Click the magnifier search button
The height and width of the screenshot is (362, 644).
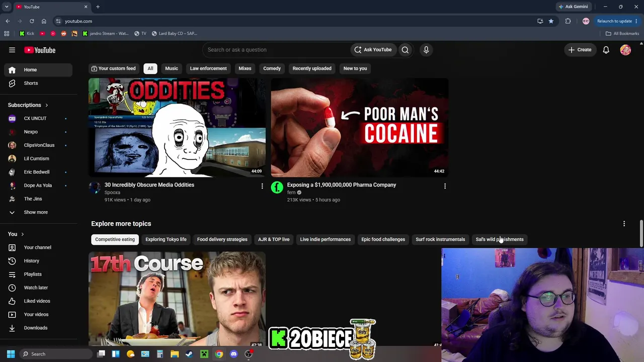coord(405,50)
